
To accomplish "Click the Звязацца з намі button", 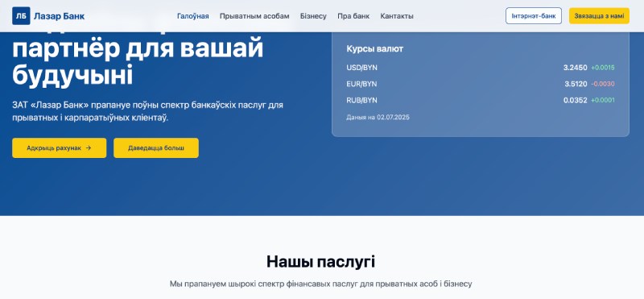I will click(599, 16).
